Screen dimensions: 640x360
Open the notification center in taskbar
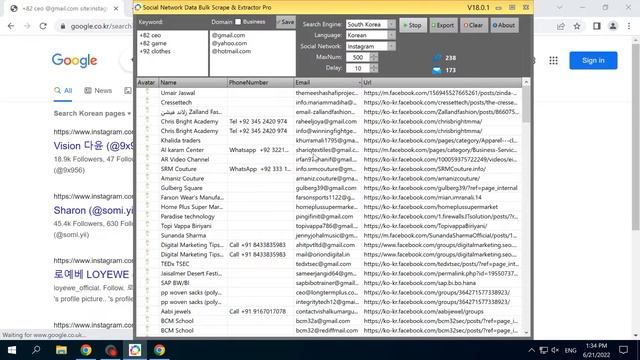tap(623, 350)
